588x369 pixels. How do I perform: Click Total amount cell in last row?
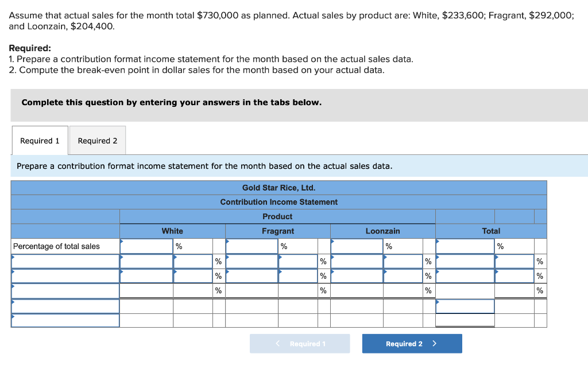pyautogui.click(x=465, y=320)
